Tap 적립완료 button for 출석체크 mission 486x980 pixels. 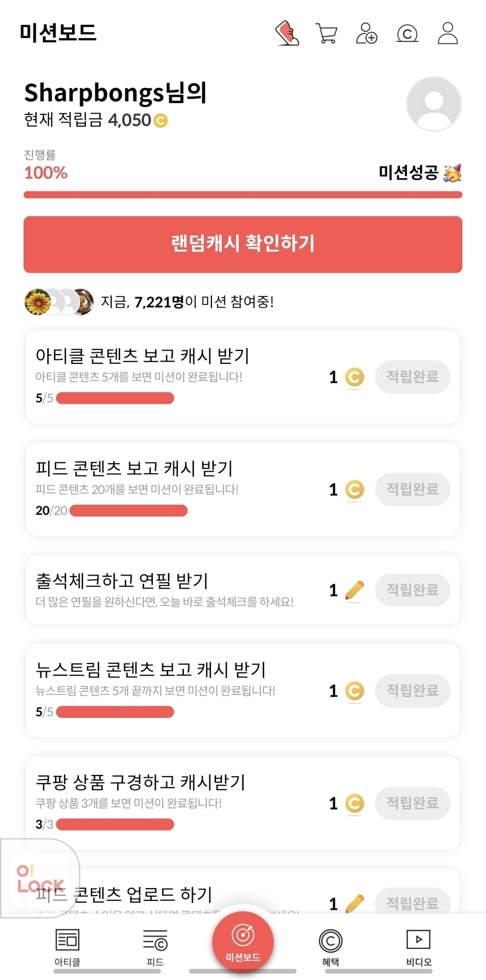click(x=412, y=590)
